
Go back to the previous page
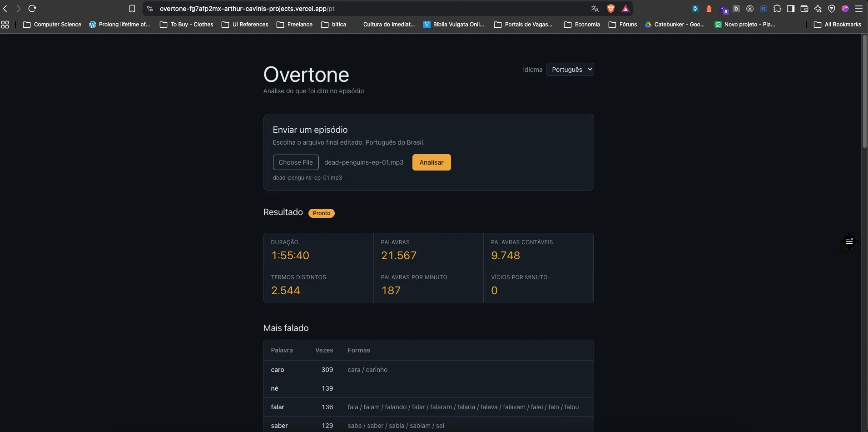5,9
